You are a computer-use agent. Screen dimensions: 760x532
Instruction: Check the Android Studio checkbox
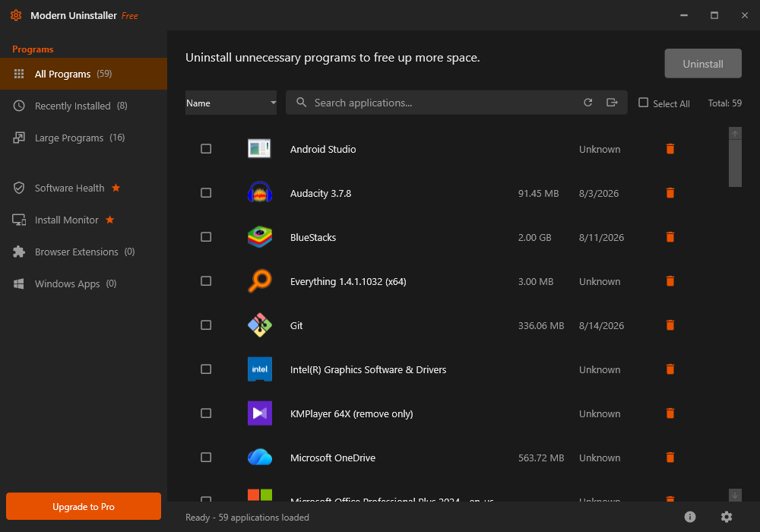click(206, 149)
